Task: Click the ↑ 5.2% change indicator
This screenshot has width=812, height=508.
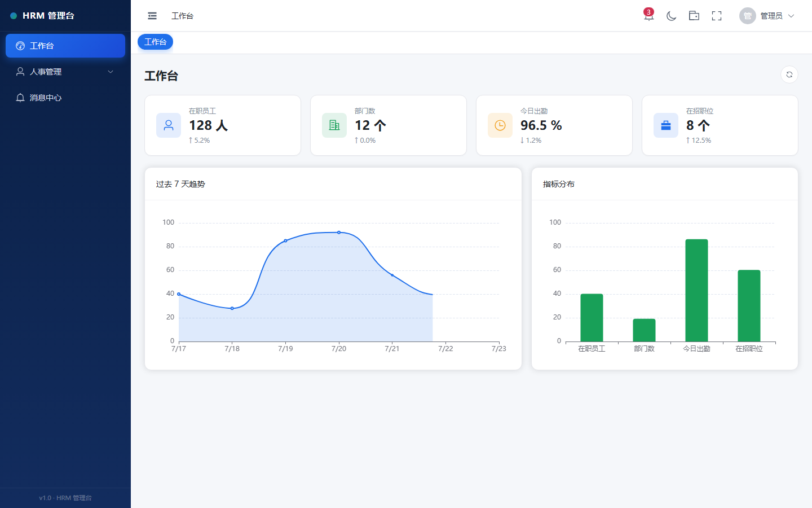Action: (x=200, y=141)
